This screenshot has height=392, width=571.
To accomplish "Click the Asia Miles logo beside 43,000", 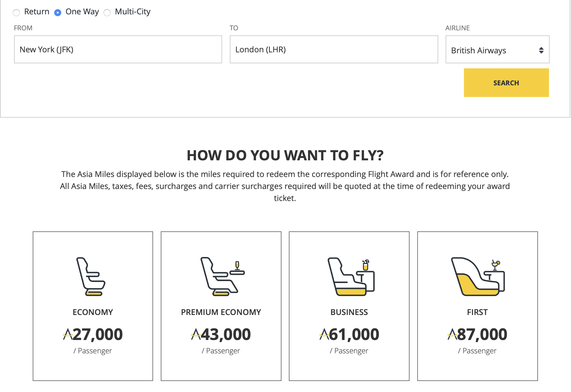I will pos(195,334).
